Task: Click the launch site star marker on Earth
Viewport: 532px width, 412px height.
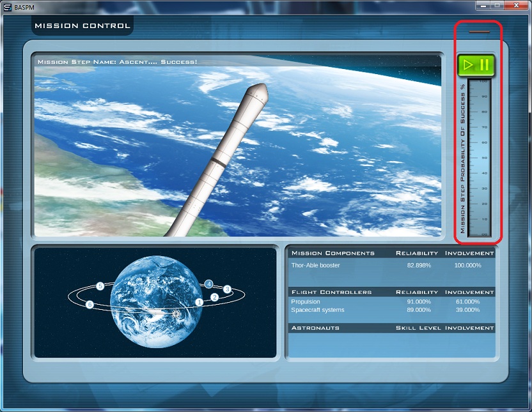Action: click(x=177, y=314)
